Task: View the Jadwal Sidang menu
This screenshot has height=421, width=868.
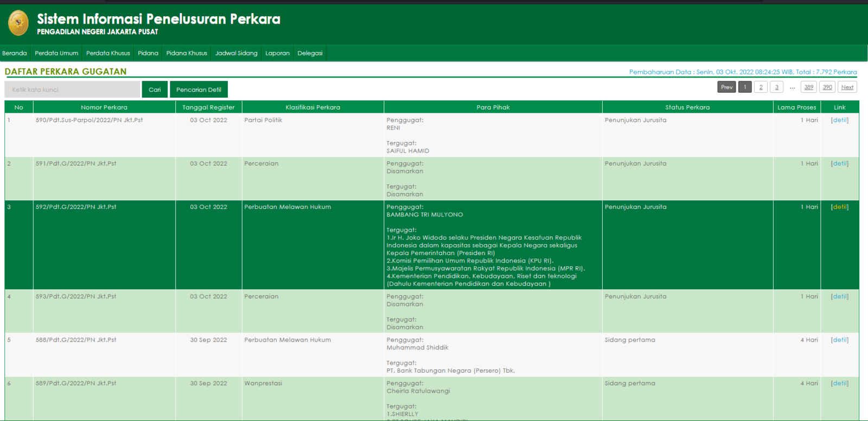Action: 236,53
